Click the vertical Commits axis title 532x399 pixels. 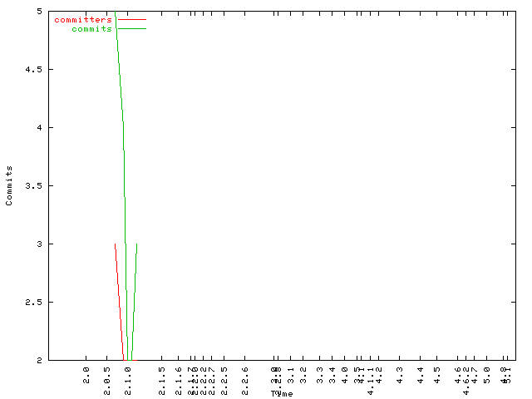10,185
